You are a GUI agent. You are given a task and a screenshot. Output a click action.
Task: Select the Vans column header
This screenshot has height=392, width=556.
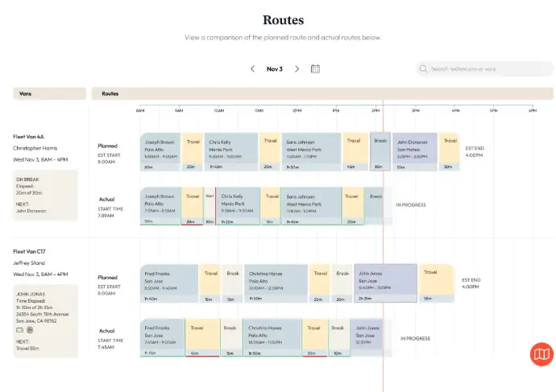[48, 93]
